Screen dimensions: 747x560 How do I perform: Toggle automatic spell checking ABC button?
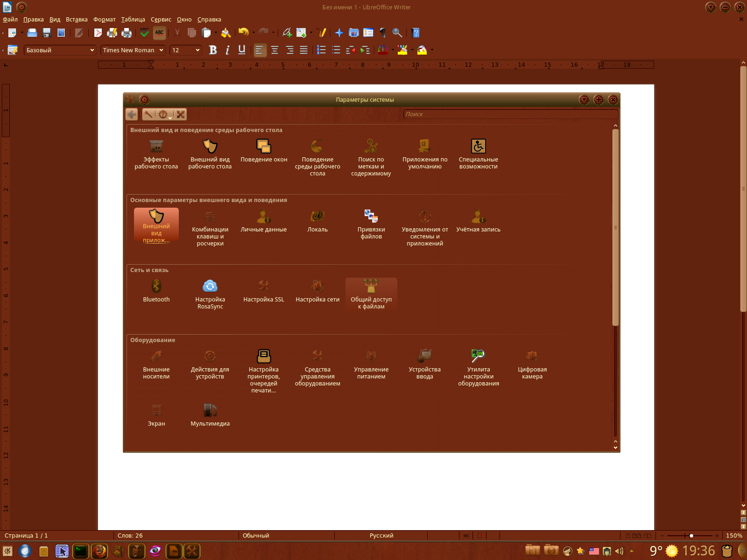click(x=159, y=33)
